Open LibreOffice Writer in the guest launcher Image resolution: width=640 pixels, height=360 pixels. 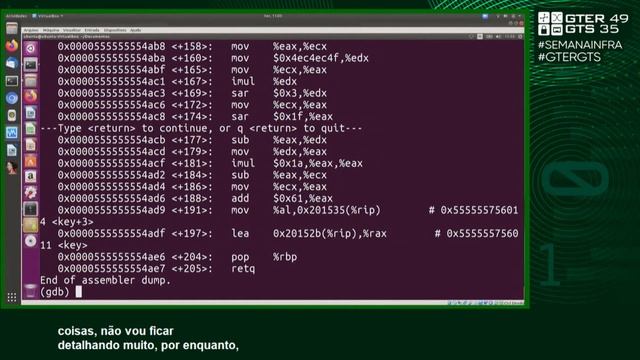click(x=31, y=113)
